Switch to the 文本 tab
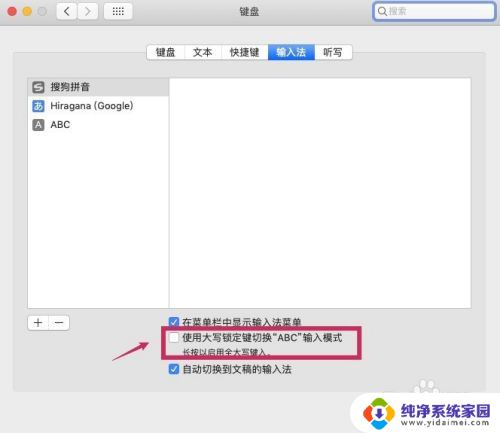The height and width of the screenshot is (433, 500). pos(203,52)
